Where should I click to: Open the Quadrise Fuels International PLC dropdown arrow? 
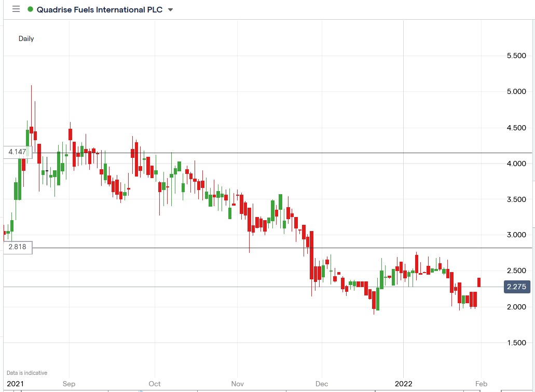170,9
